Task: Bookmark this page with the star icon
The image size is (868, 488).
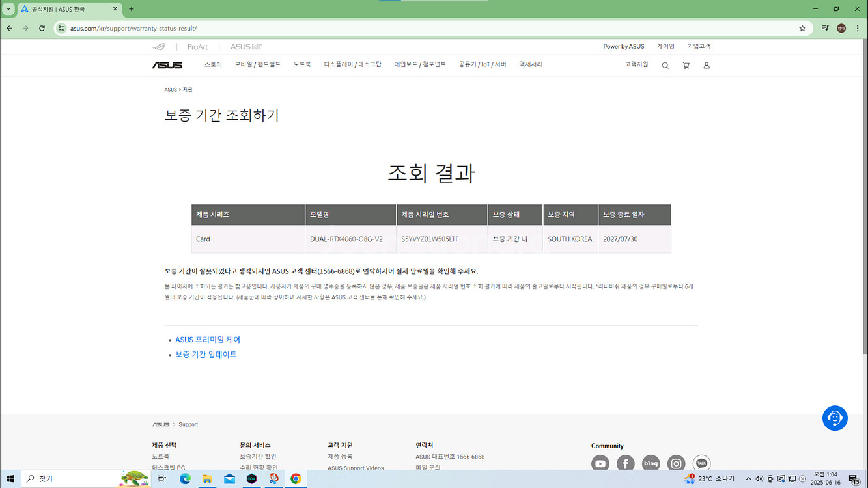Action: [802, 29]
